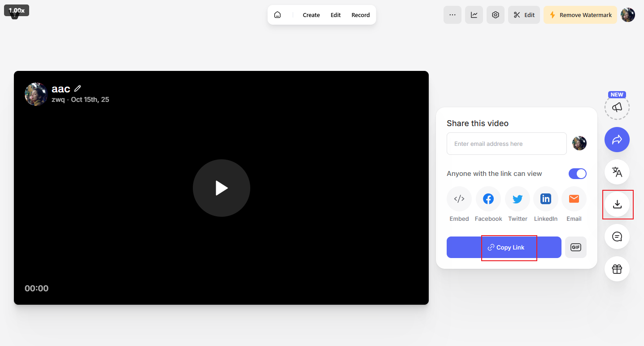Click the Copy Link button

[509, 247]
